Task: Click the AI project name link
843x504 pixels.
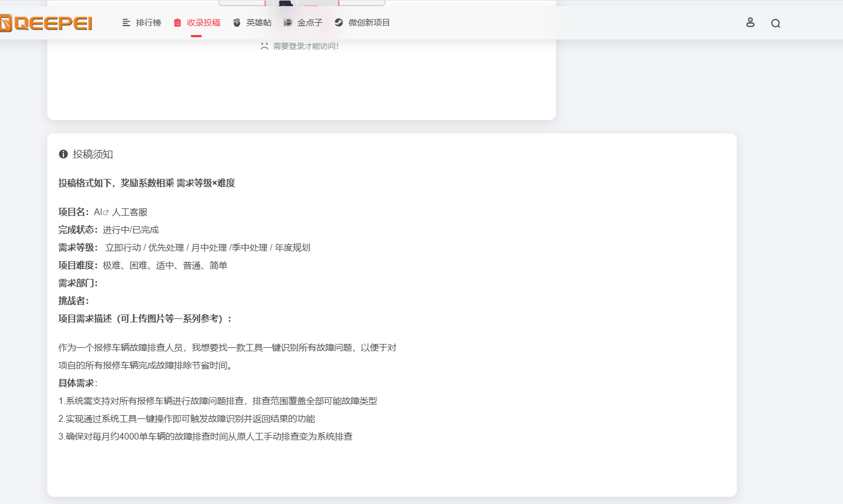Action: click(x=98, y=212)
